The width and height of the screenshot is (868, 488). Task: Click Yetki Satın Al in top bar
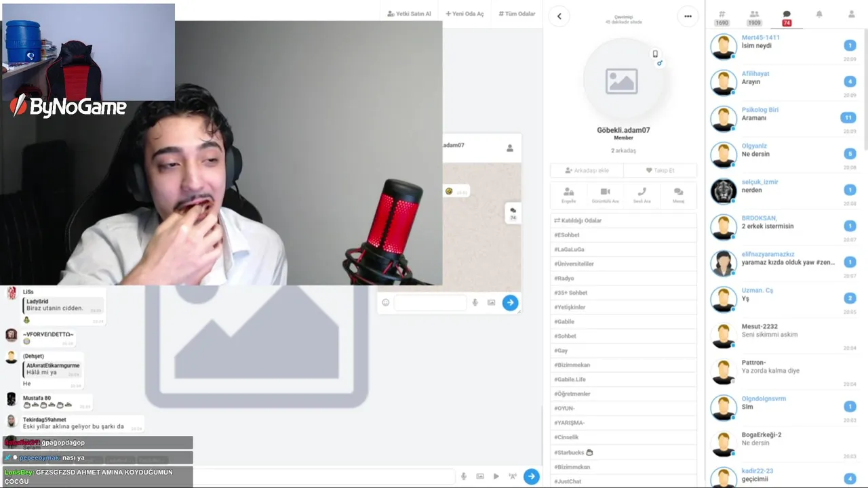point(409,14)
